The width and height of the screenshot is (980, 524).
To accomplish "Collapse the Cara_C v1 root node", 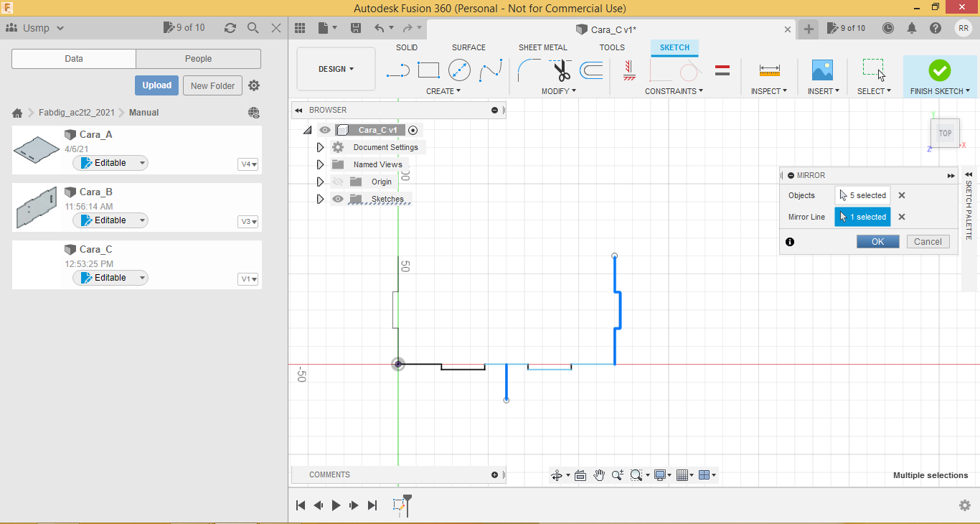I will click(308, 130).
